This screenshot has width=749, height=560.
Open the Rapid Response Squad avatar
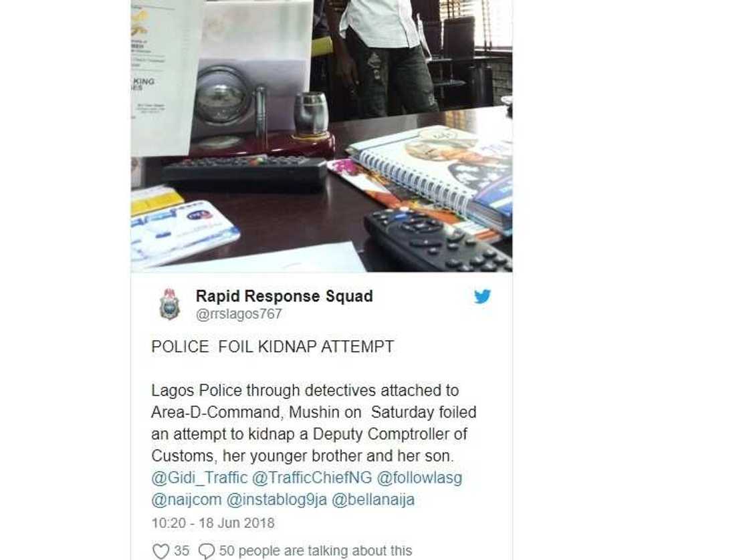pyautogui.click(x=169, y=304)
